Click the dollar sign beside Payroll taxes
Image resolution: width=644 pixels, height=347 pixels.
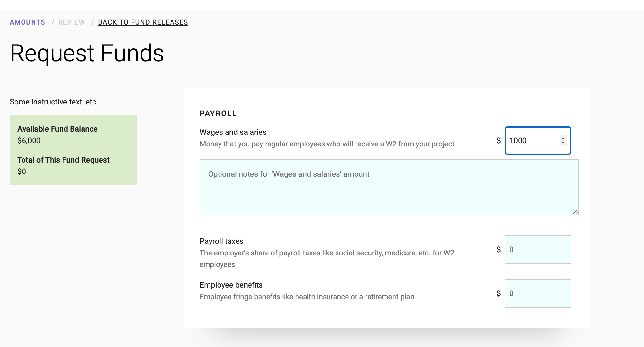point(499,250)
